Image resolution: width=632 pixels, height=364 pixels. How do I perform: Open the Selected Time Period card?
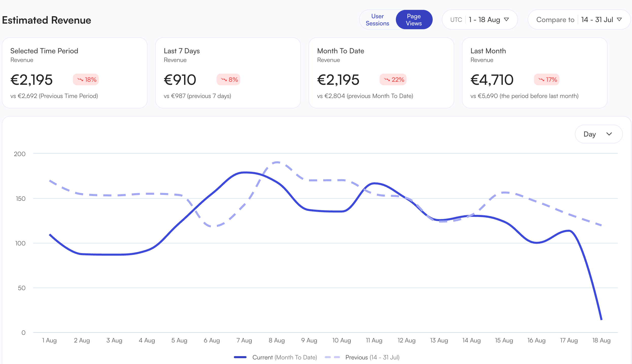[75, 73]
